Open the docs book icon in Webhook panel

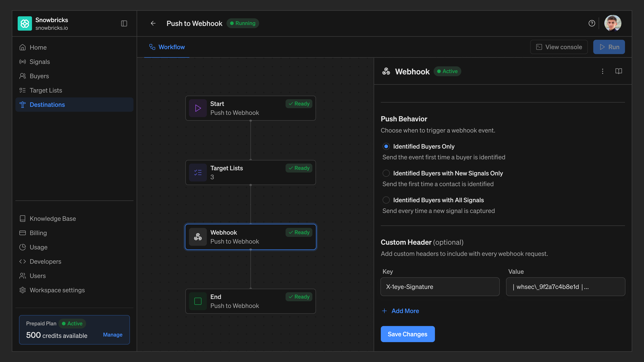(619, 71)
